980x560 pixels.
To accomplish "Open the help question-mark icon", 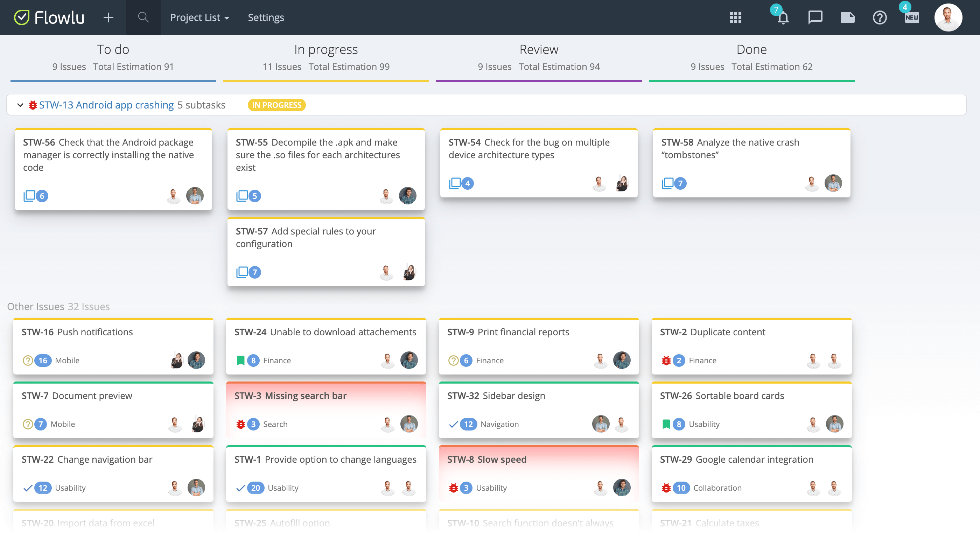I will click(880, 17).
